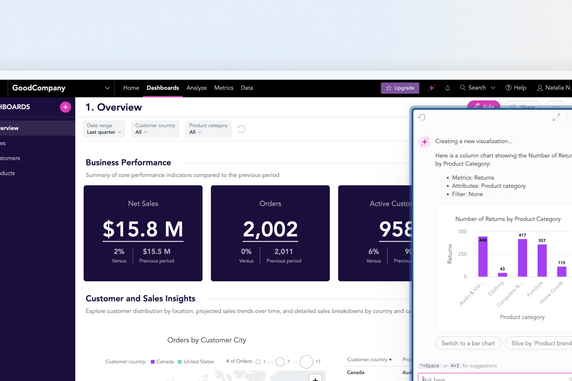Image resolution: width=572 pixels, height=381 pixels.
Task: Click the Home Goods bar labeled 115
Action: click(561, 272)
